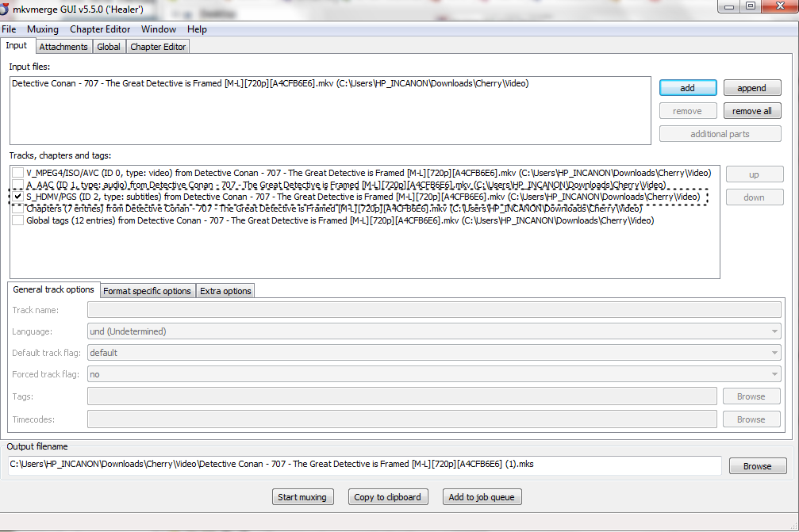
Task: Switch to Extra options tab
Action: tap(225, 291)
